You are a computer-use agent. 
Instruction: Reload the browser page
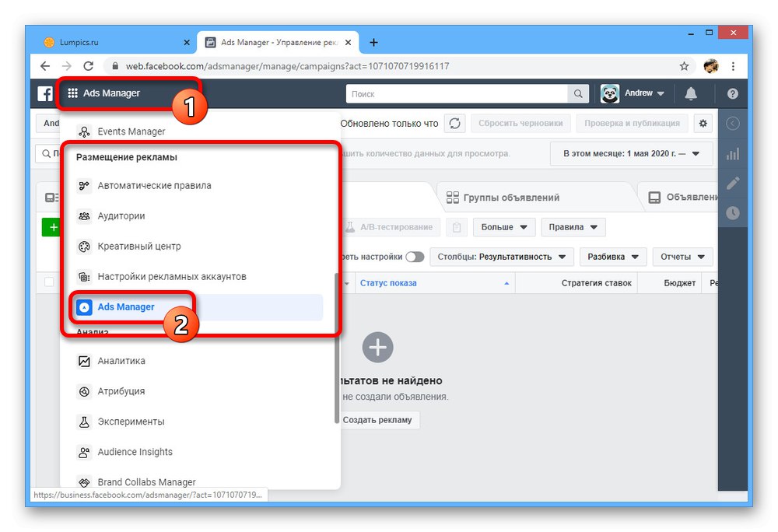click(89, 66)
